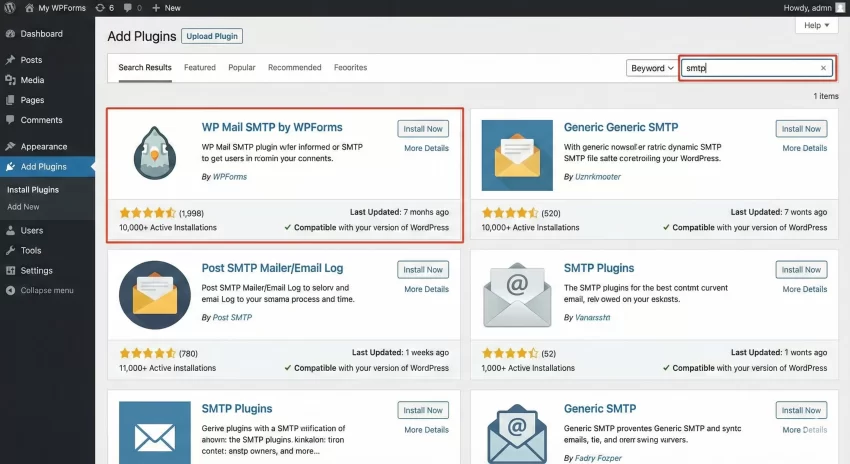Install SMTP Plugins beside blue square envelope
Screen dimensions: 850x464
[423, 410]
